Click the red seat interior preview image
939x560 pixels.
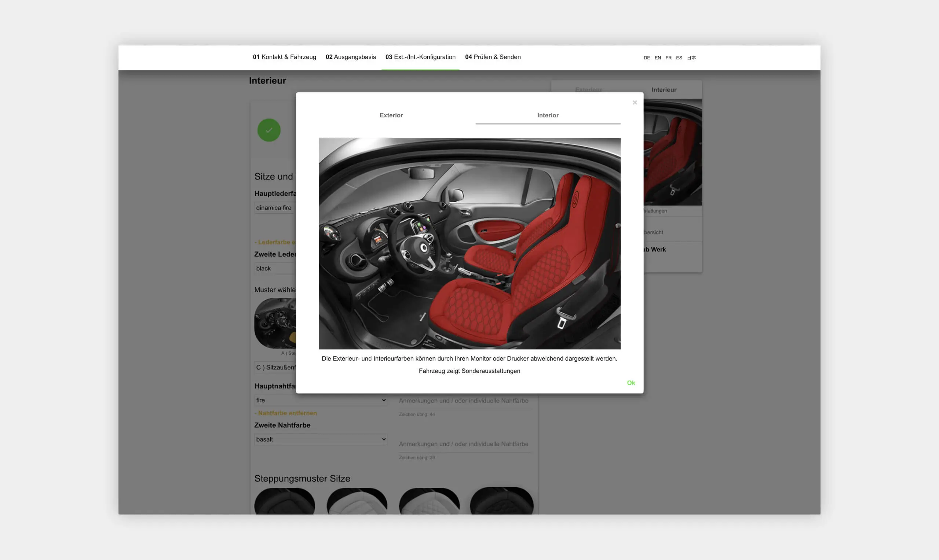[469, 243]
